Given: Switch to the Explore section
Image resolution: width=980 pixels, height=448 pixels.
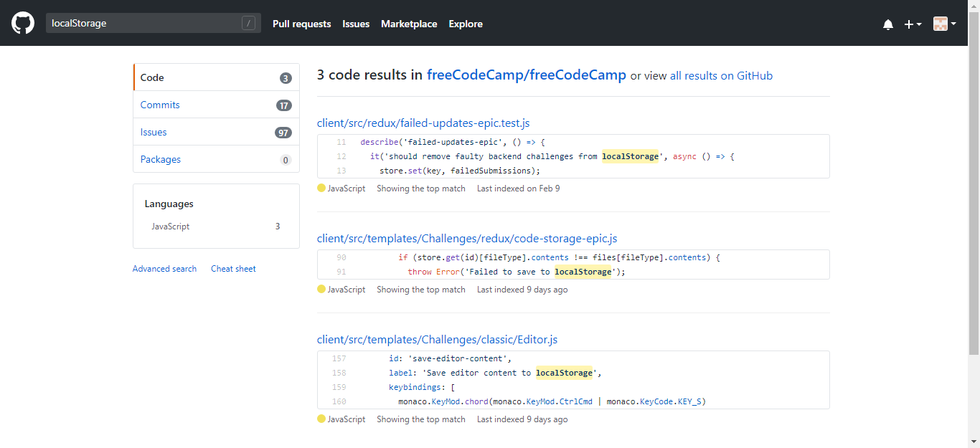Looking at the screenshot, I should (465, 24).
